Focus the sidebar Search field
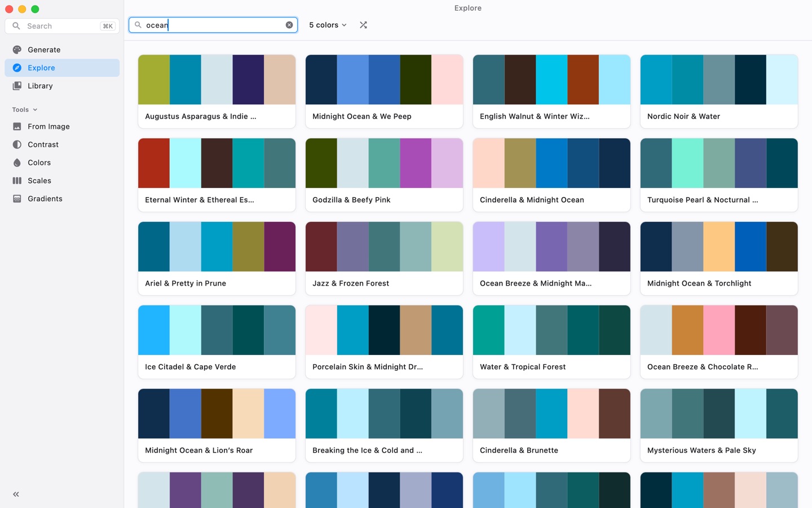Screen dimensions: 812x508 [x=62, y=26]
